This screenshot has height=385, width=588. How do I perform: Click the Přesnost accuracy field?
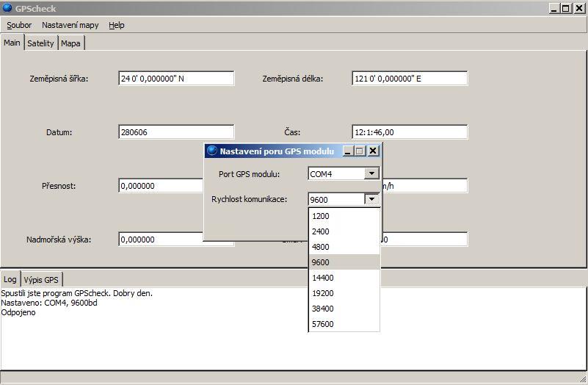pos(161,186)
